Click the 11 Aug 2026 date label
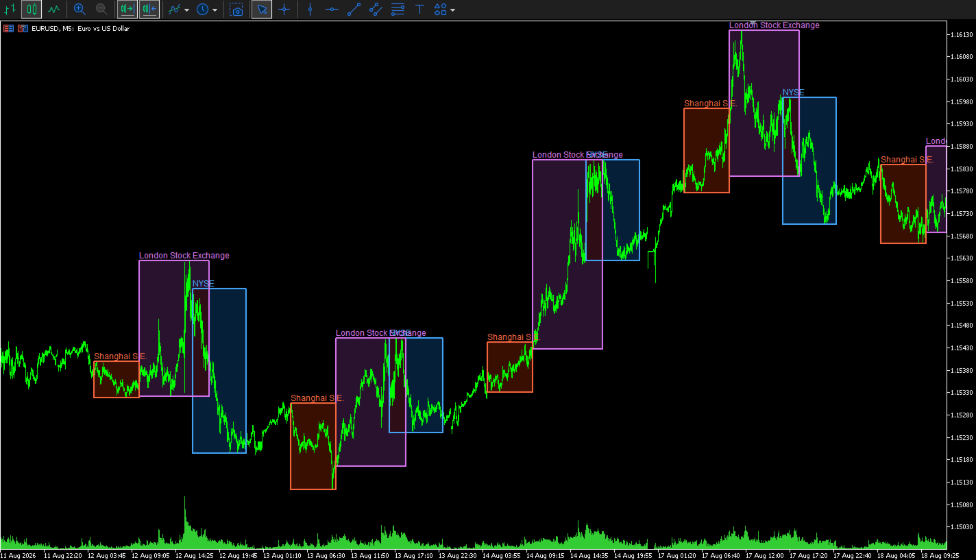This screenshot has height=560, width=976. point(19,555)
